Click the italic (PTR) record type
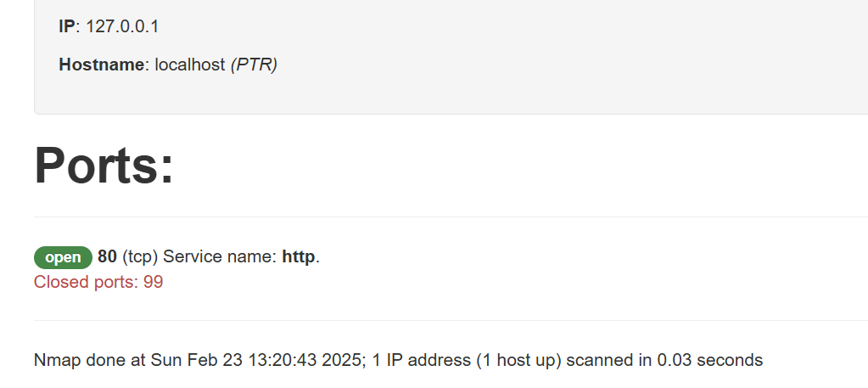This screenshot has width=868, height=388. tap(254, 65)
